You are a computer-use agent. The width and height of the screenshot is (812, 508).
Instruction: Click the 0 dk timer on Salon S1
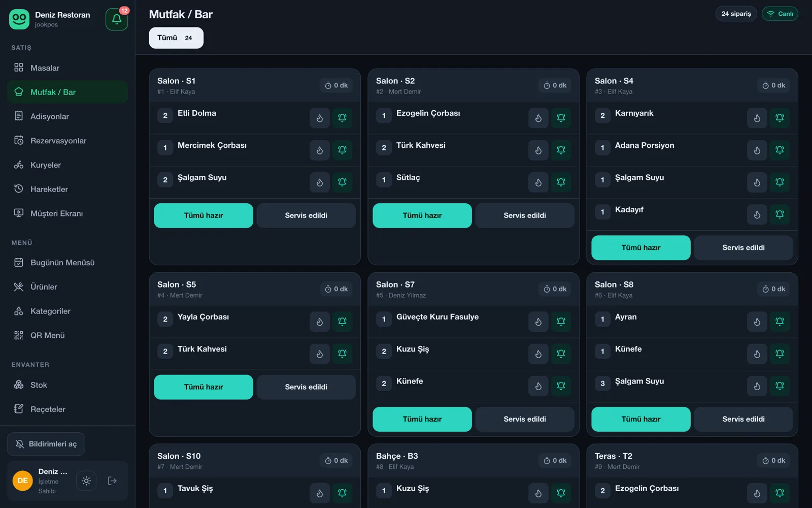click(x=336, y=85)
